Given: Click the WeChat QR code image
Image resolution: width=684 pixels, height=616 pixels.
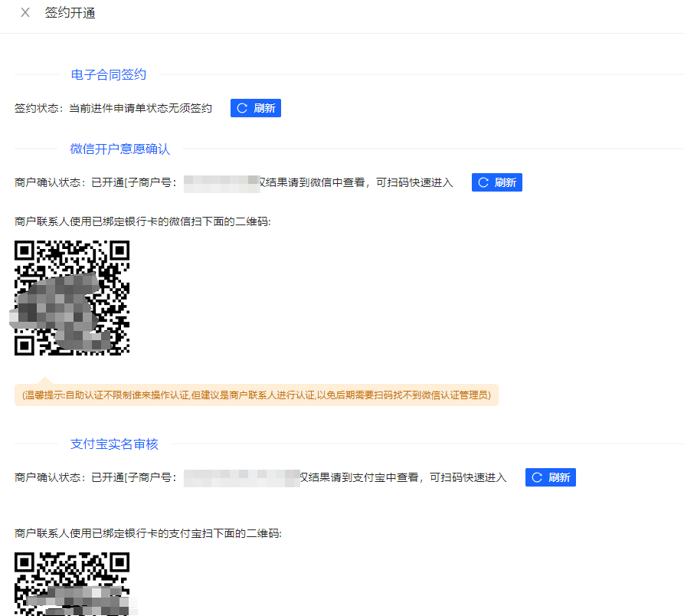Looking at the screenshot, I should [x=72, y=297].
